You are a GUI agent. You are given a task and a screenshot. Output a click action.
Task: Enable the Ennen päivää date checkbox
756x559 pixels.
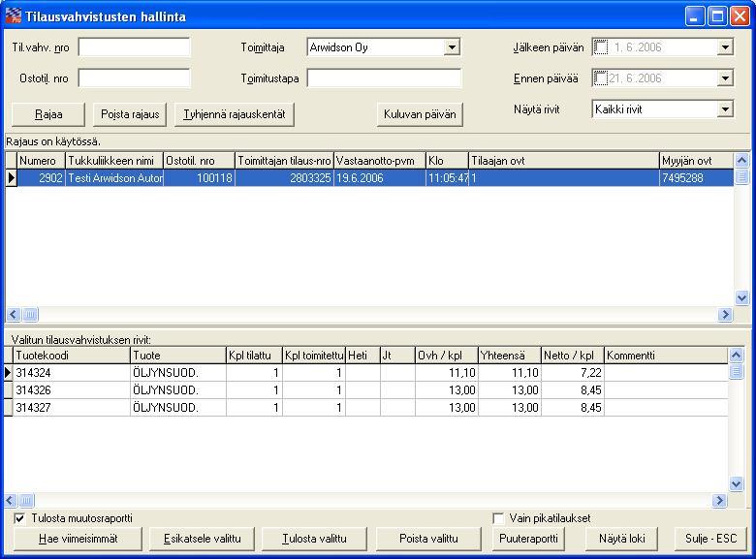tap(601, 78)
